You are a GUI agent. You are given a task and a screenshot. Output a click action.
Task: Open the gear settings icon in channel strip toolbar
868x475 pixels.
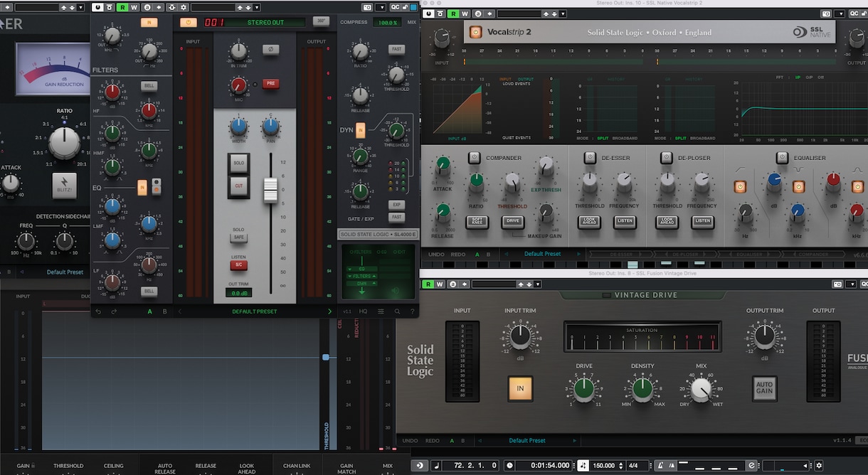click(x=183, y=7)
